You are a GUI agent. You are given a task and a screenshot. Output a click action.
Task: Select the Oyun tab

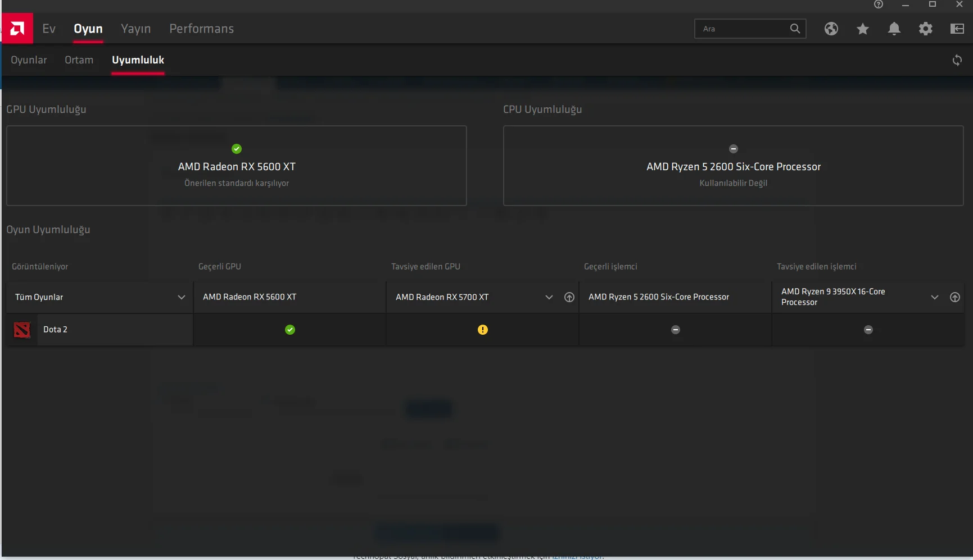(x=88, y=29)
